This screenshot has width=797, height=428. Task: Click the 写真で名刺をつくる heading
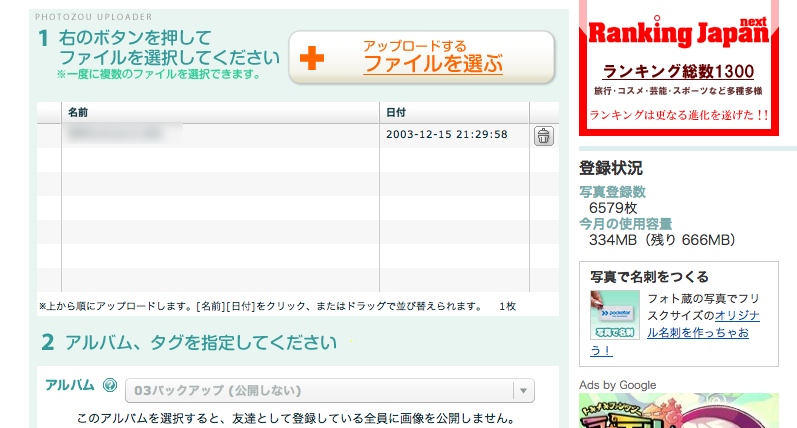click(x=650, y=277)
